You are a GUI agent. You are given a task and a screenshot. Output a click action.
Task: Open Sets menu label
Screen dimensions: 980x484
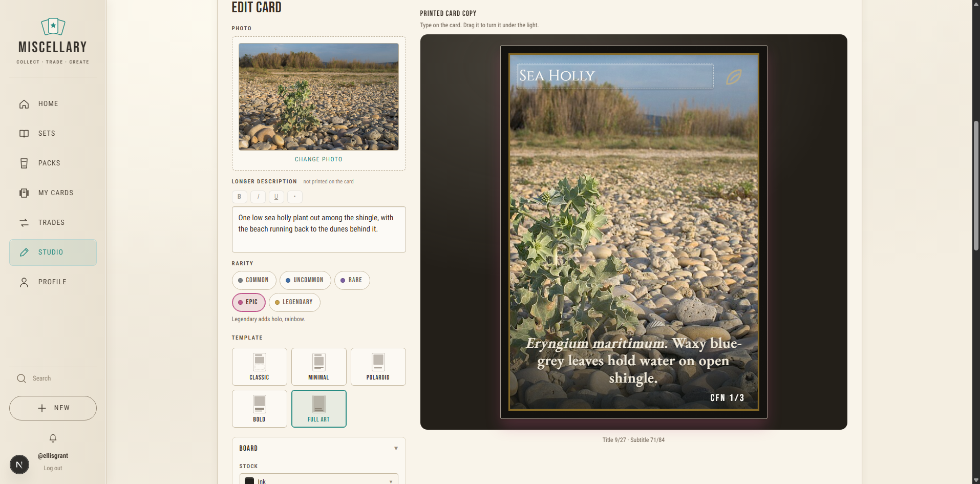(x=47, y=134)
